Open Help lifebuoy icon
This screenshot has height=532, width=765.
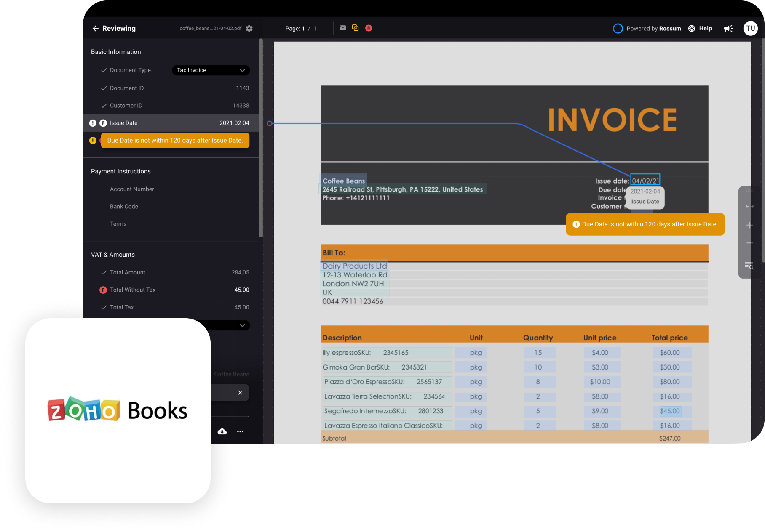(692, 28)
